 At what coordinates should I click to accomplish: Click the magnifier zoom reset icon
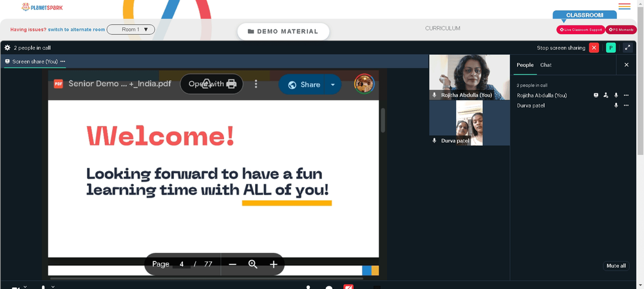pyautogui.click(x=253, y=265)
